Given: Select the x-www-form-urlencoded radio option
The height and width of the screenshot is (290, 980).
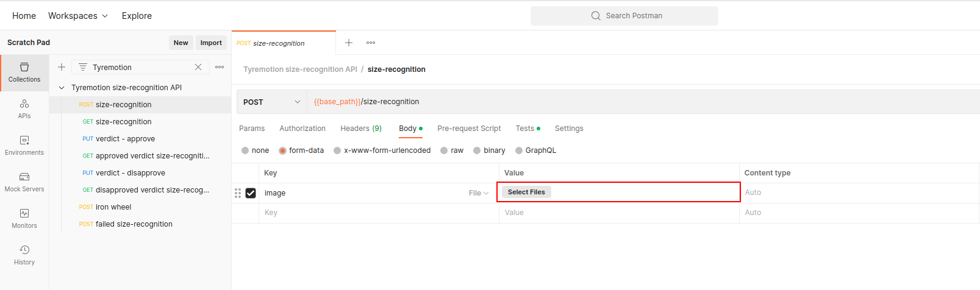Looking at the screenshot, I should (337, 150).
